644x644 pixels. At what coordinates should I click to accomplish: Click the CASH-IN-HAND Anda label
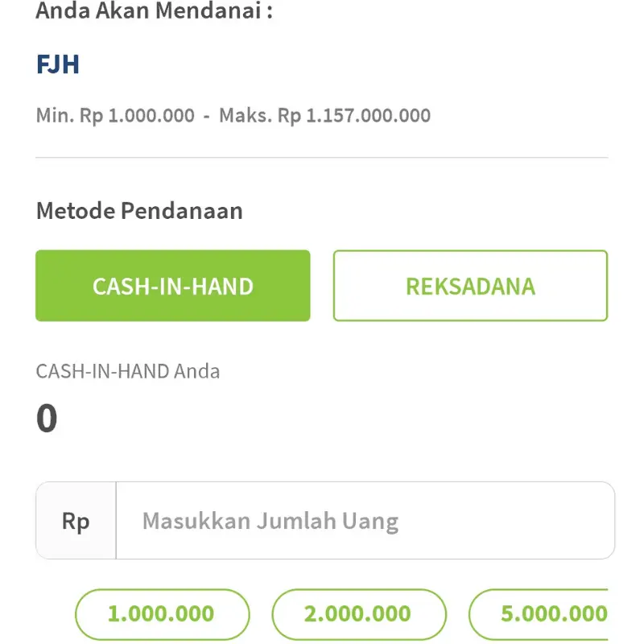tap(127, 371)
